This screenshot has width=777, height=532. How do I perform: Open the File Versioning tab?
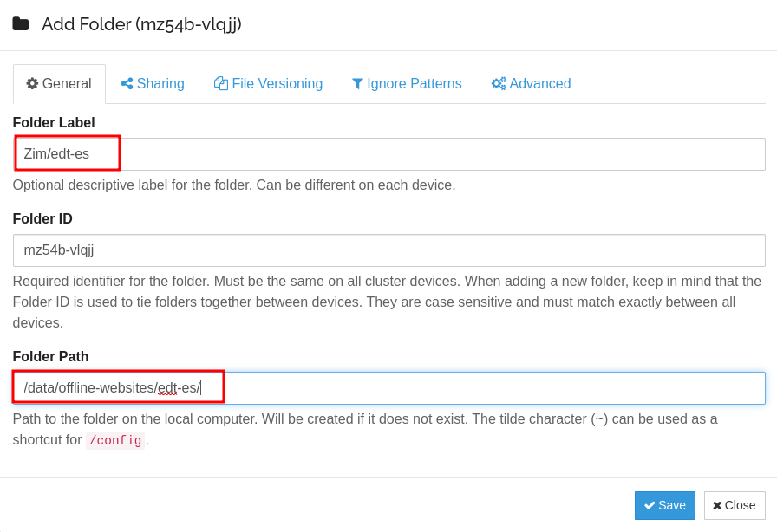[x=269, y=84]
